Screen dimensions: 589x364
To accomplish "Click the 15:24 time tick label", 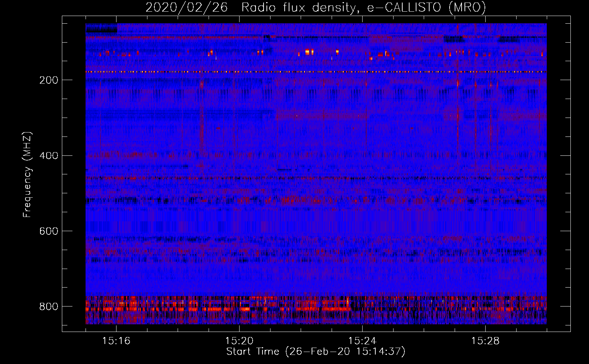I will pos(362,341).
